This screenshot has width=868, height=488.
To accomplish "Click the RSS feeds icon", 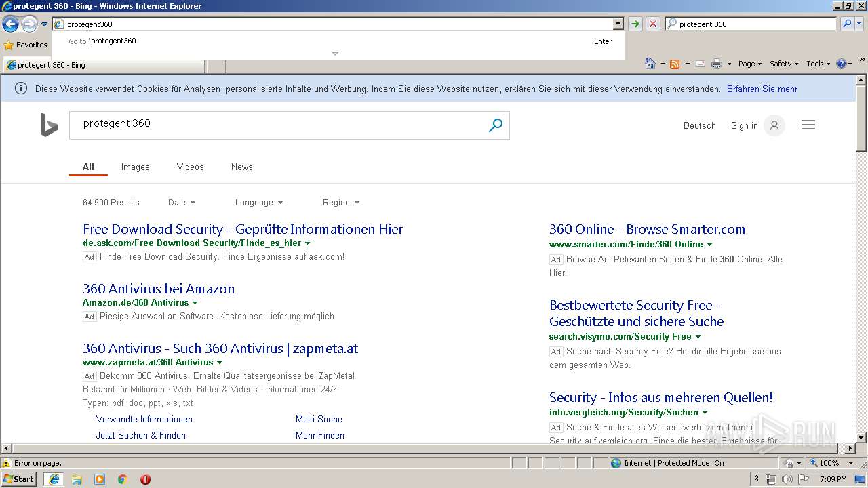I will tap(675, 64).
